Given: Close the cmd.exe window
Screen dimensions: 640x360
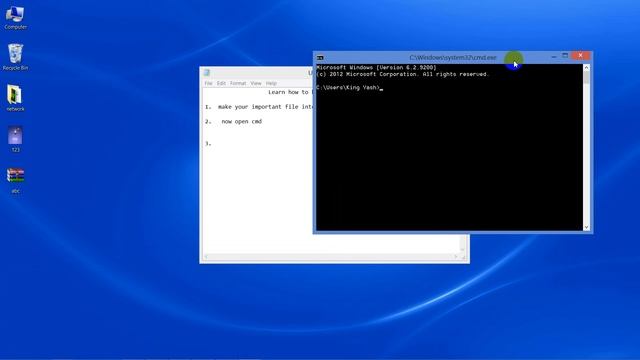Looking at the screenshot, I should point(580,56).
